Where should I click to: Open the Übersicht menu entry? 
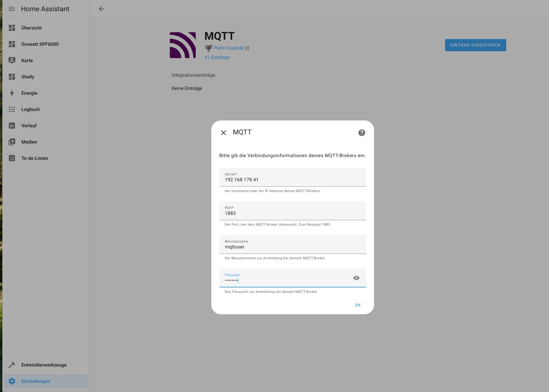pyautogui.click(x=46, y=28)
